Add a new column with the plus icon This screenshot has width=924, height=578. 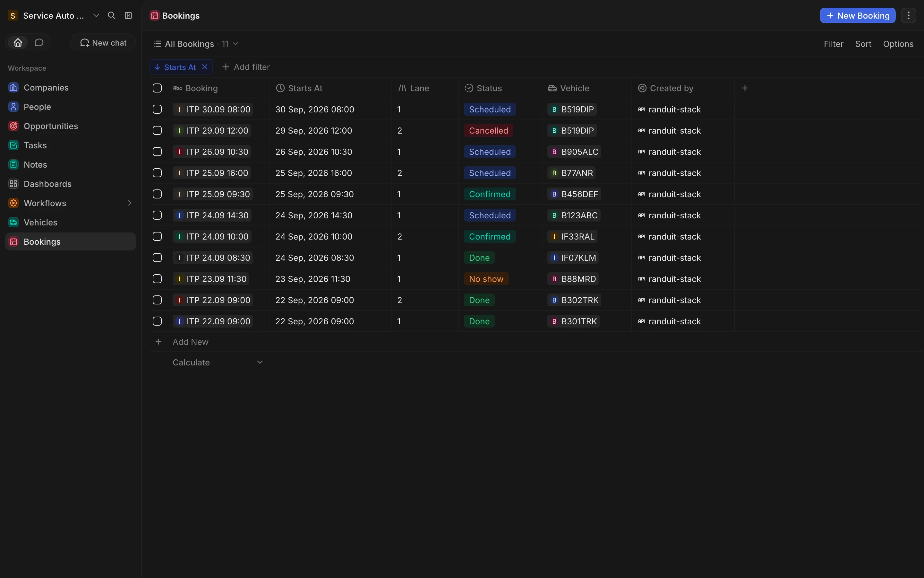[745, 88]
